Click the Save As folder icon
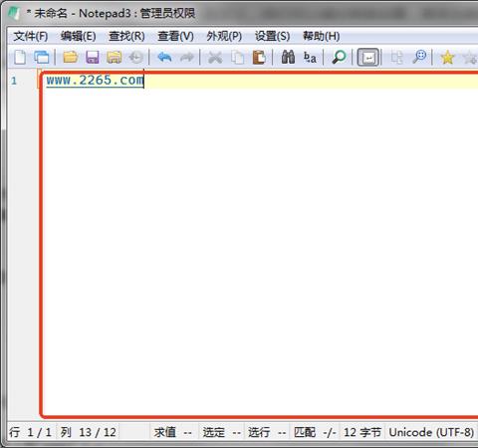Viewport: 478px width, 448px height. (115, 58)
